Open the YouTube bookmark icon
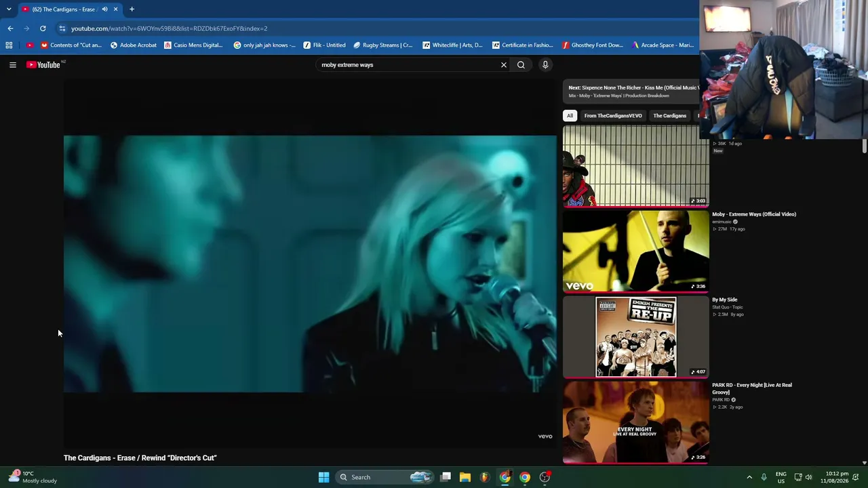This screenshot has width=868, height=488. tap(30, 45)
